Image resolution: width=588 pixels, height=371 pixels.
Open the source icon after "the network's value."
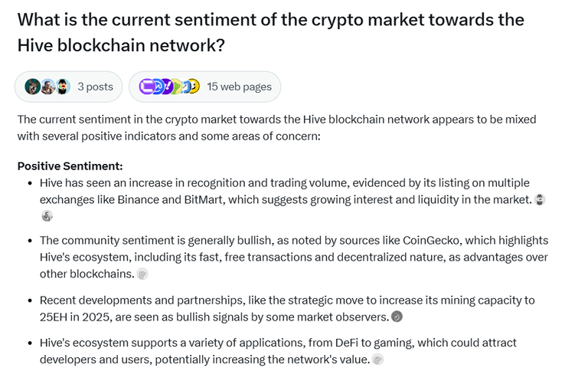[378, 360]
